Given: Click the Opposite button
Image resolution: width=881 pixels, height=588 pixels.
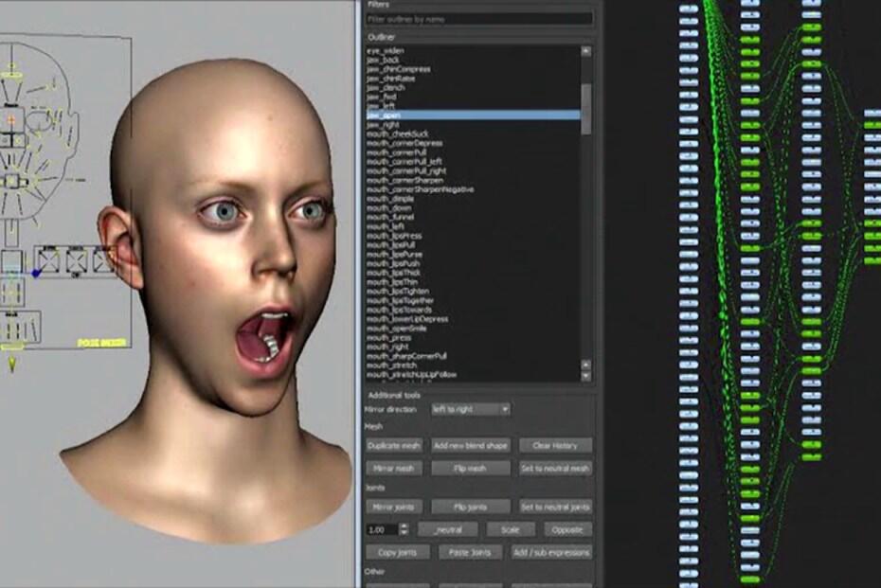Looking at the screenshot, I should click(x=567, y=529).
